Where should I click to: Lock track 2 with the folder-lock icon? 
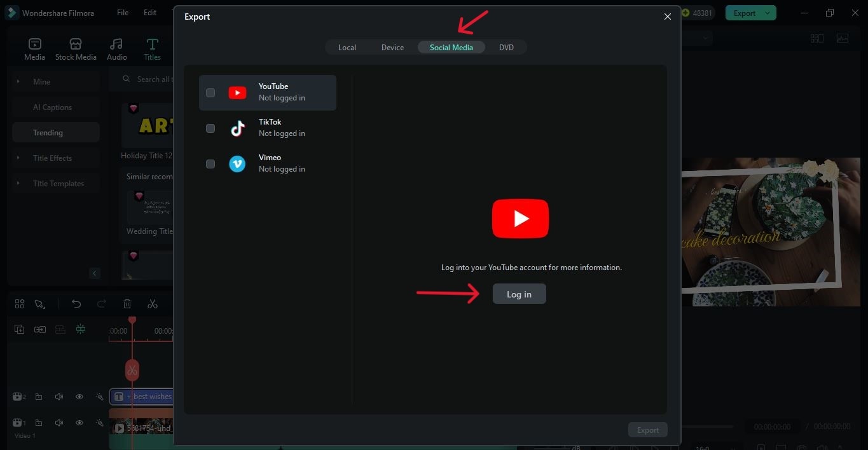[x=39, y=397]
